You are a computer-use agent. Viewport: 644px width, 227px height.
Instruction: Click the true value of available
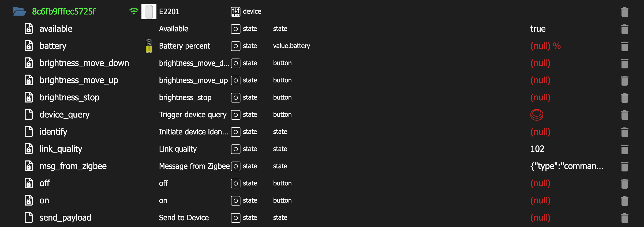point(538,29)
